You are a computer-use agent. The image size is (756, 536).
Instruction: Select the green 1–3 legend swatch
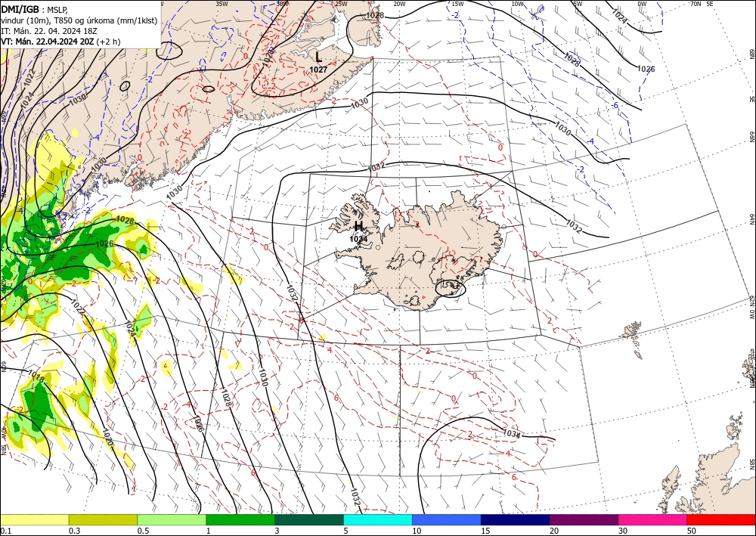click(x=240, y=519)
